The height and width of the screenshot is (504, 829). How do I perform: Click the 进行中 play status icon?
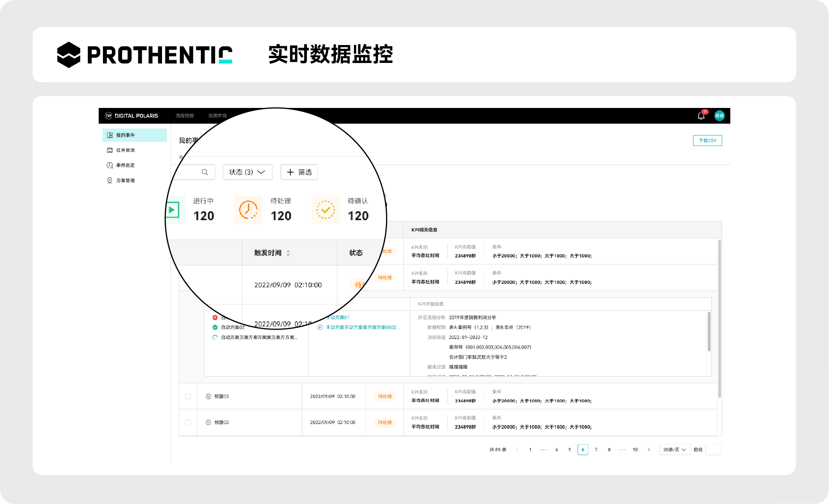pyautogui.click(x=172, y=210)
